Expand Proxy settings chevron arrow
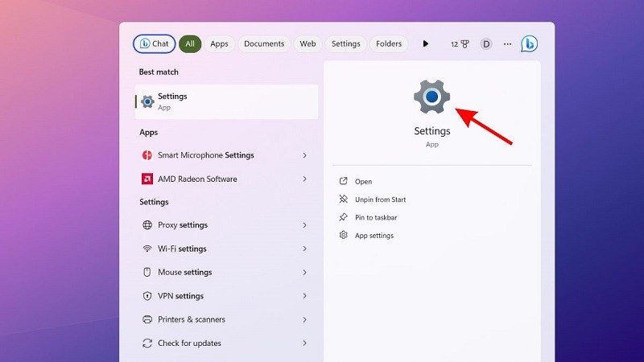 pos(304,225)
